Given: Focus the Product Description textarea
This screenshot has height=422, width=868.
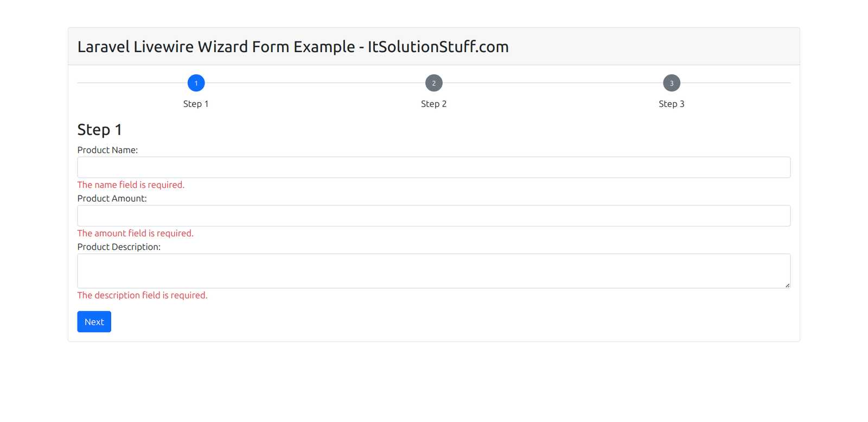Looking at the screenshot, I should point(433,270).
